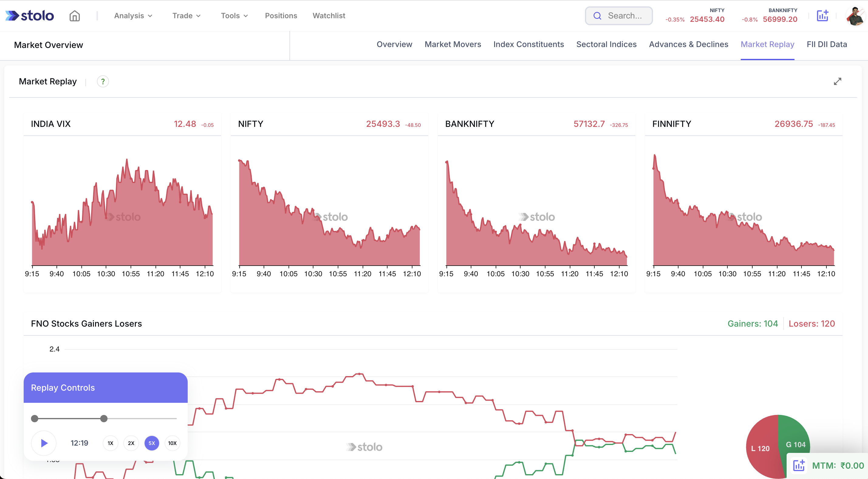Switch to the Market Movers tab

(x=453, y=44)
